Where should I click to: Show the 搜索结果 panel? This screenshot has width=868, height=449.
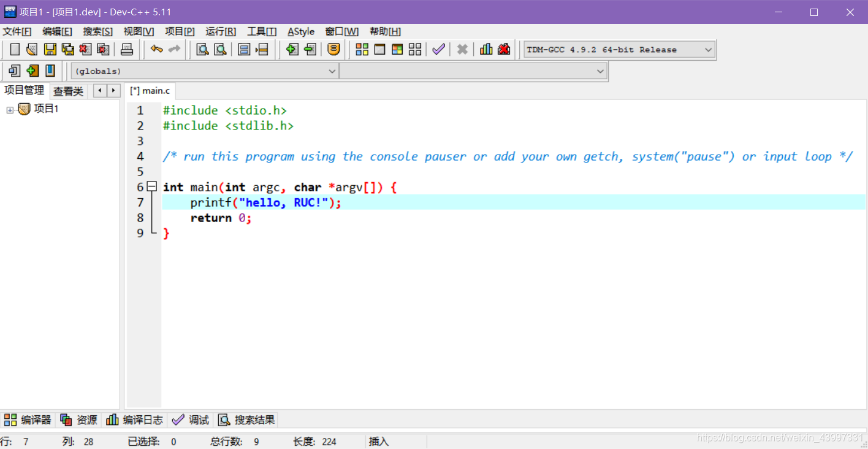click(x=247, y=420)
